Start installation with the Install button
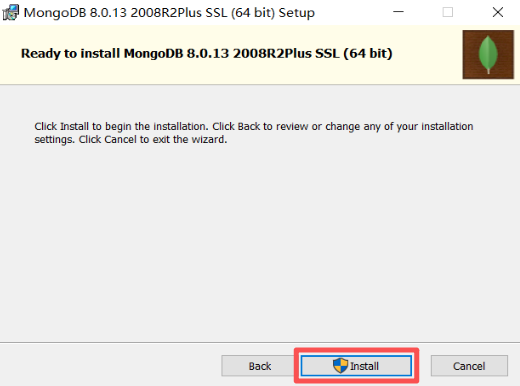The width and height of the screenshot is (520, 386). click(x=356, y=366)
